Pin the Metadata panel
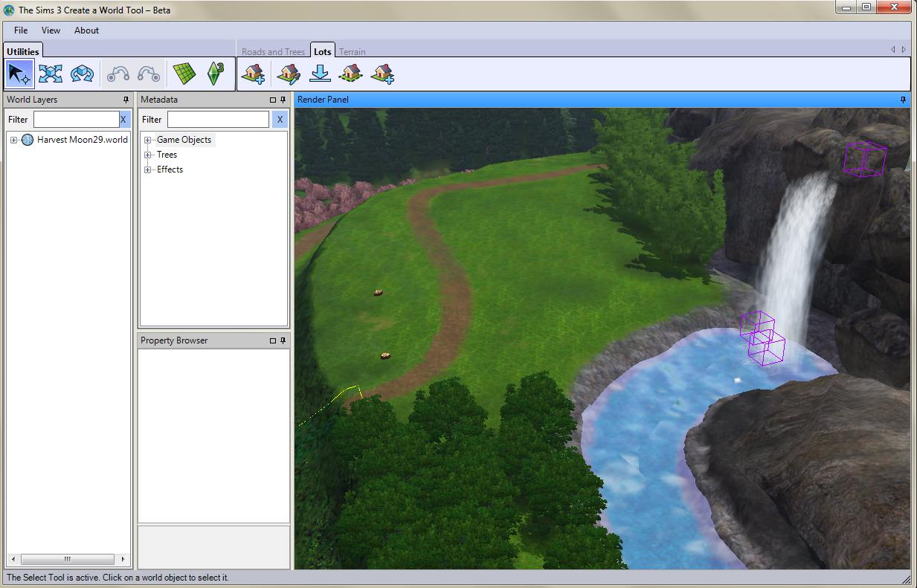 283,100
